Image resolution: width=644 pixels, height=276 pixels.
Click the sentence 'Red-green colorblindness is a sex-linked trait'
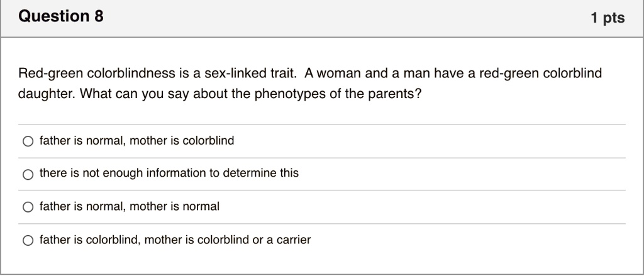(157, 74)
